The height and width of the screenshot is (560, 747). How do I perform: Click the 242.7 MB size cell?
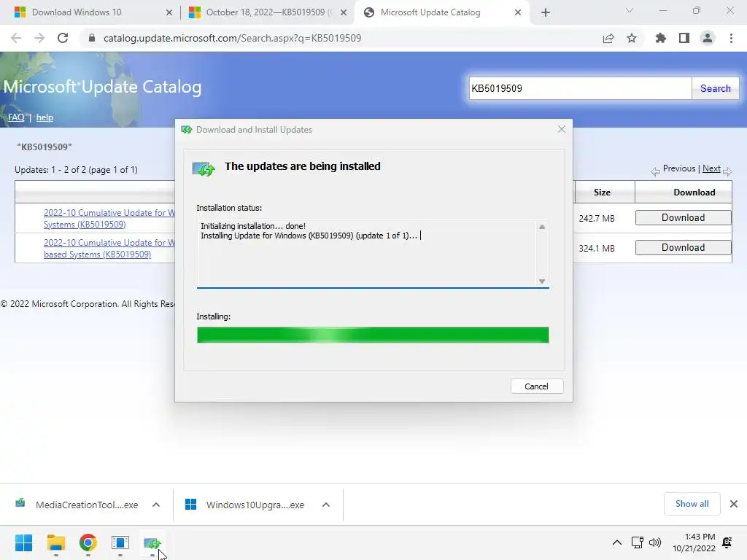(597, 219)
